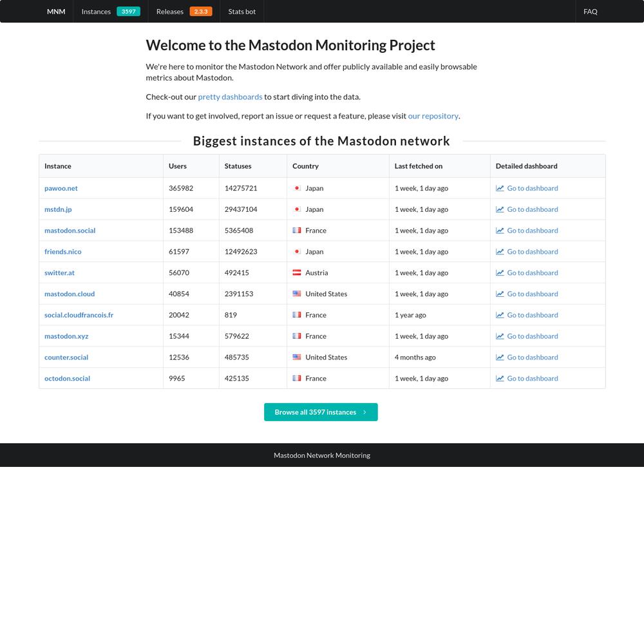Go to dashboard text for counter.social
Screen dimensions: 644x644
533,357
